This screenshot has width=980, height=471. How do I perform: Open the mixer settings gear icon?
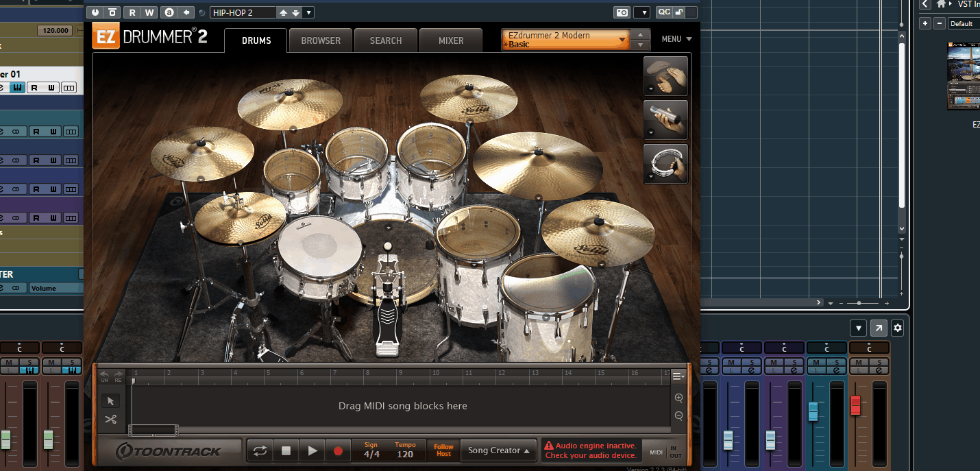897,328
